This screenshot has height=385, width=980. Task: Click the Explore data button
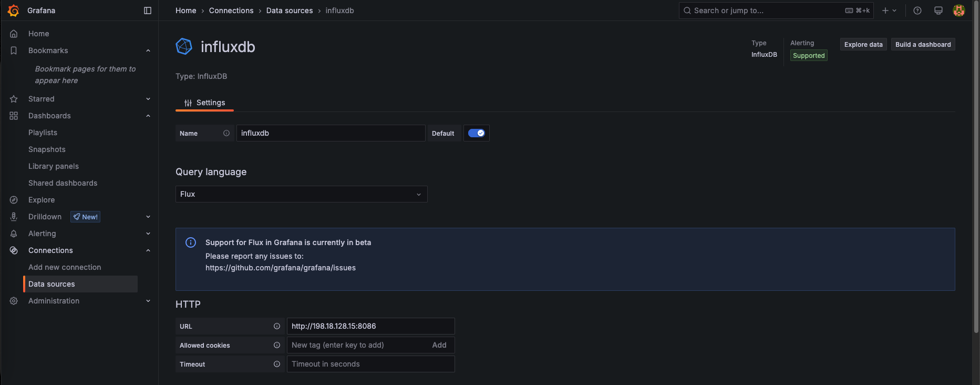click(863, 45)
